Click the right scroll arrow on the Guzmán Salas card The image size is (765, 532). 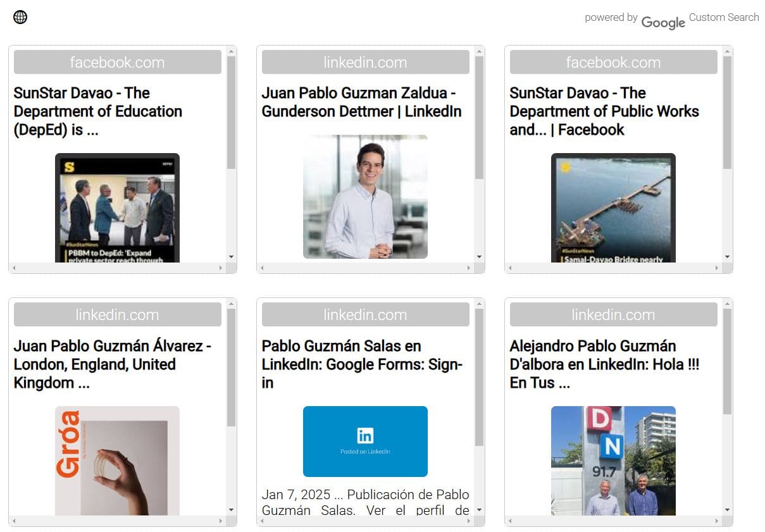(469, 521)
